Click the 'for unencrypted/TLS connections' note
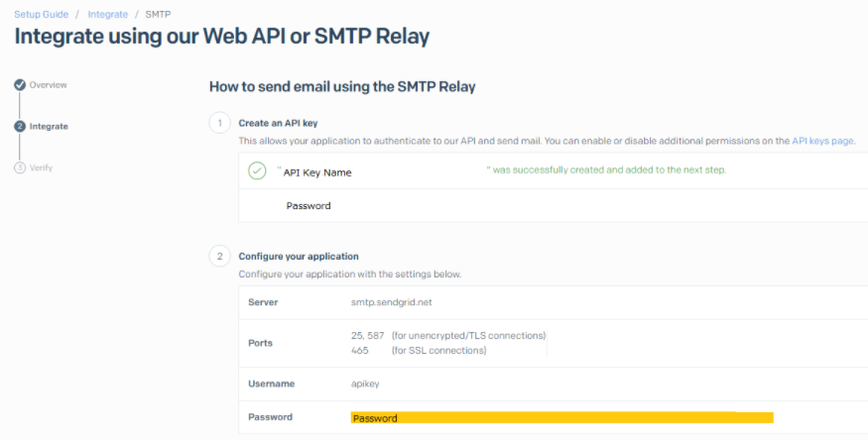The height and width of the screenshot is (440, 868). click(468, 336)
